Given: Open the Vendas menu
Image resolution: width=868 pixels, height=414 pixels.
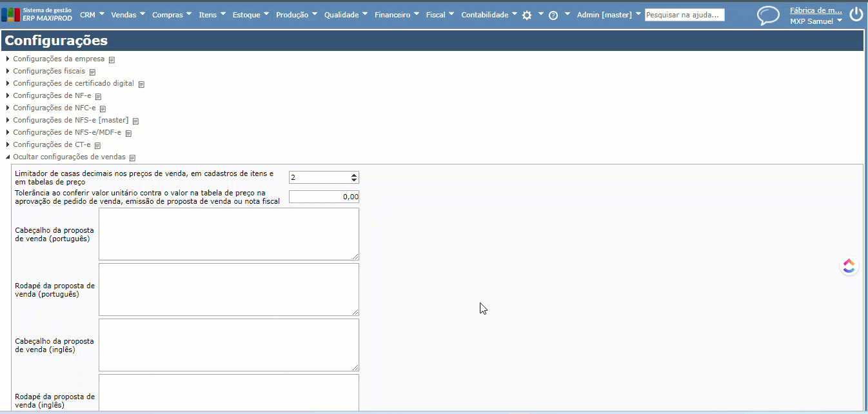Looking at the screenshot, I should (128, 15).
